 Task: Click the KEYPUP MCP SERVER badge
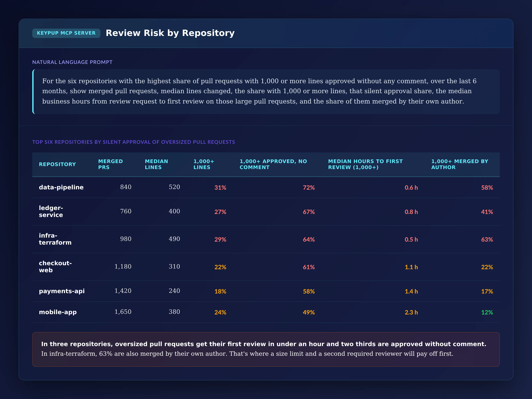[x=66, y=33]
